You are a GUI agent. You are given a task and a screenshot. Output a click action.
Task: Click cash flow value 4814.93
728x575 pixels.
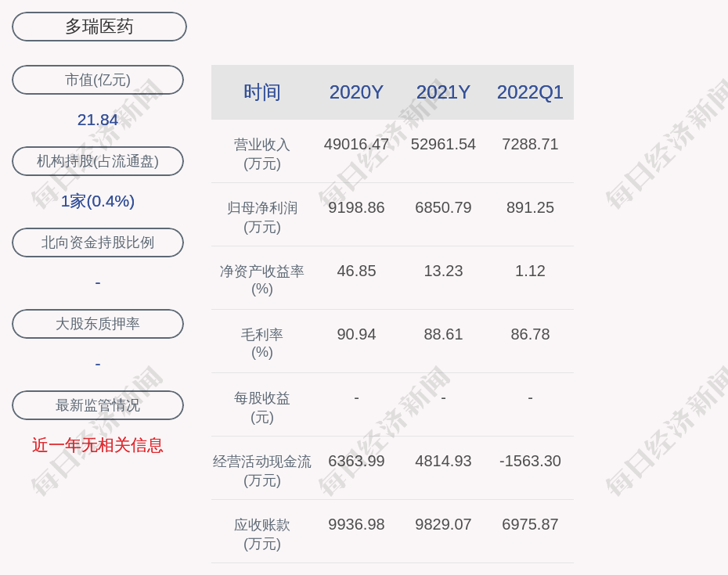(443, 461)
